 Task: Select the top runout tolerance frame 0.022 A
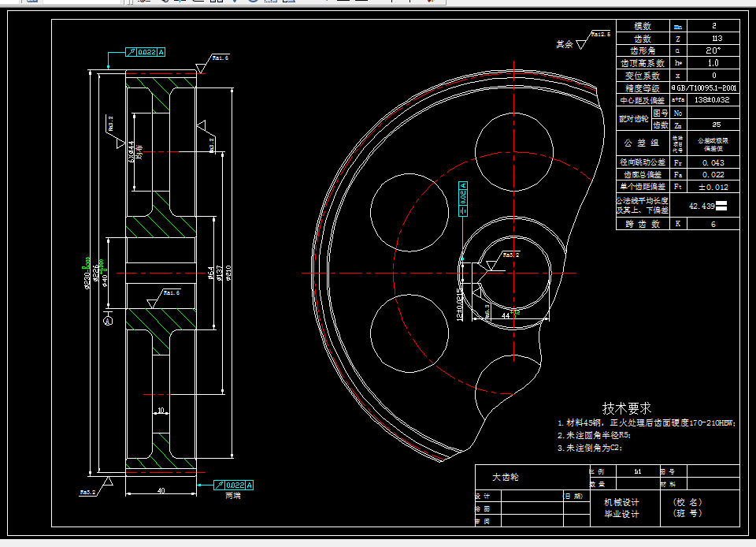145,52
